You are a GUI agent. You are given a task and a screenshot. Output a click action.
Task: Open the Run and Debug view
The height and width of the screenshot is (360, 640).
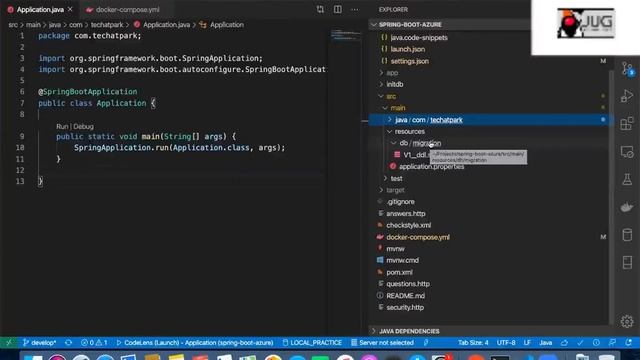pos(627,96)
